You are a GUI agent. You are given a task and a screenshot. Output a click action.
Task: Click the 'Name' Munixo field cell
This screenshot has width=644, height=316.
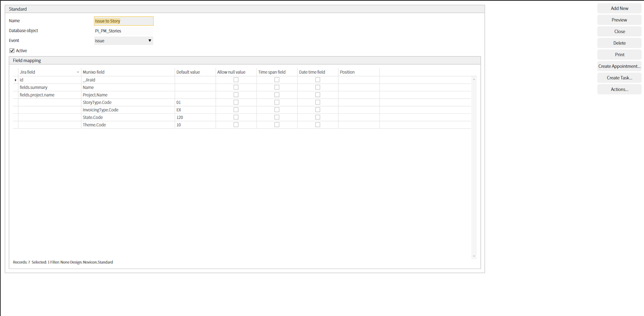[x=128, y=87]
